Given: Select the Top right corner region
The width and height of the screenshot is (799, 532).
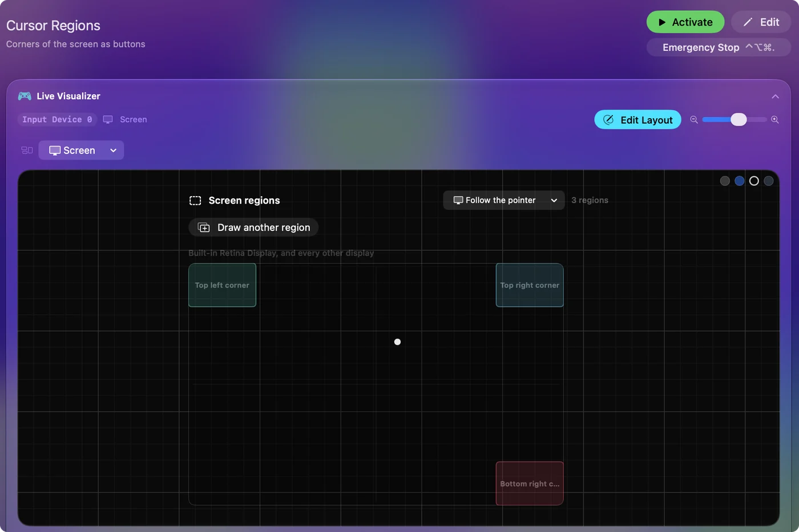Looking at the screenshot, I should click(x=530, y=285).
